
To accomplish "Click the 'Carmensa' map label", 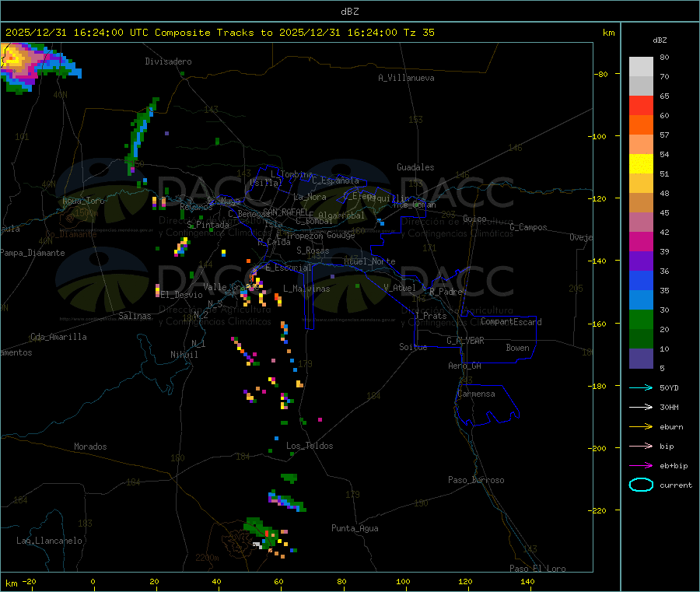I will 476,394.
